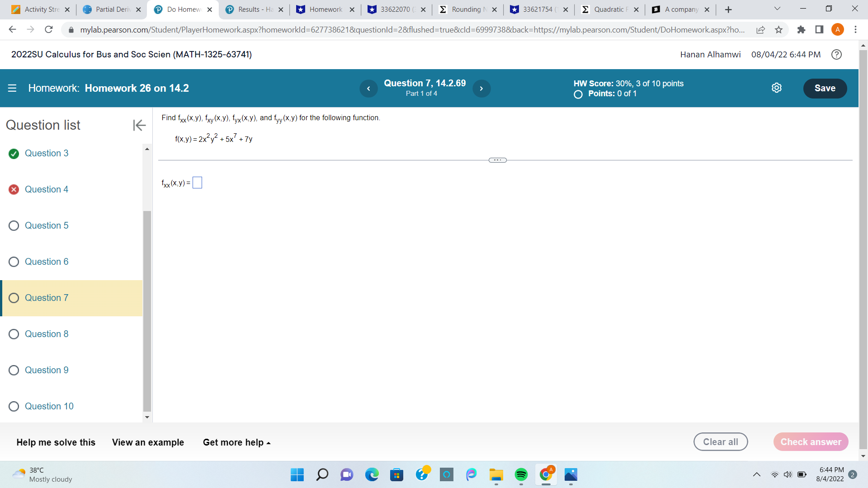The height and width of the screenshot is (488, 868).
Task: Click the Check answer button
Action: click(x=811, y=442)
